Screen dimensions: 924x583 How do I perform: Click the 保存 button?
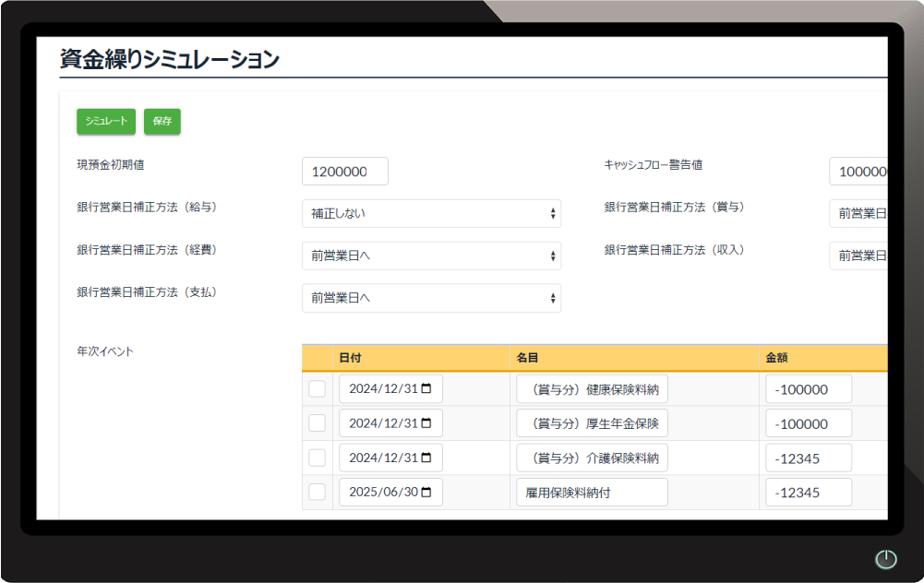pos(162,122)
